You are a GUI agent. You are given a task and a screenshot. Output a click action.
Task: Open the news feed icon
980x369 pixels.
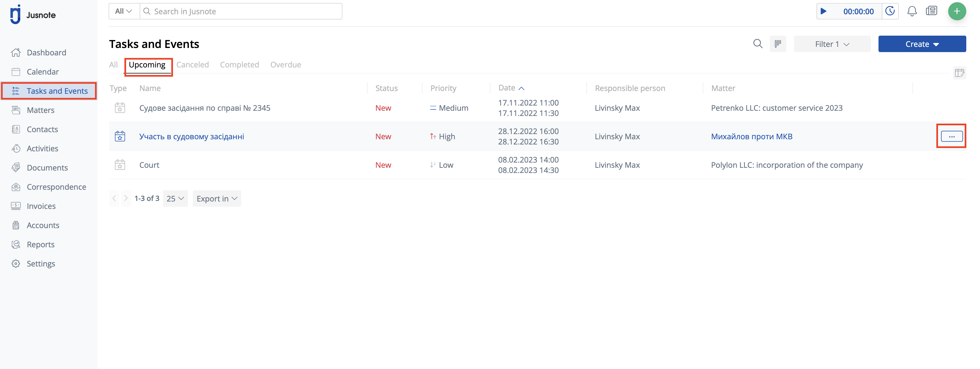coord(931,11)
